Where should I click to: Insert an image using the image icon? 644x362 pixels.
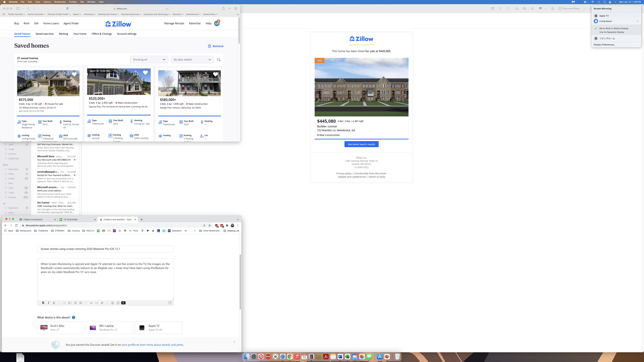pos(118,303)
